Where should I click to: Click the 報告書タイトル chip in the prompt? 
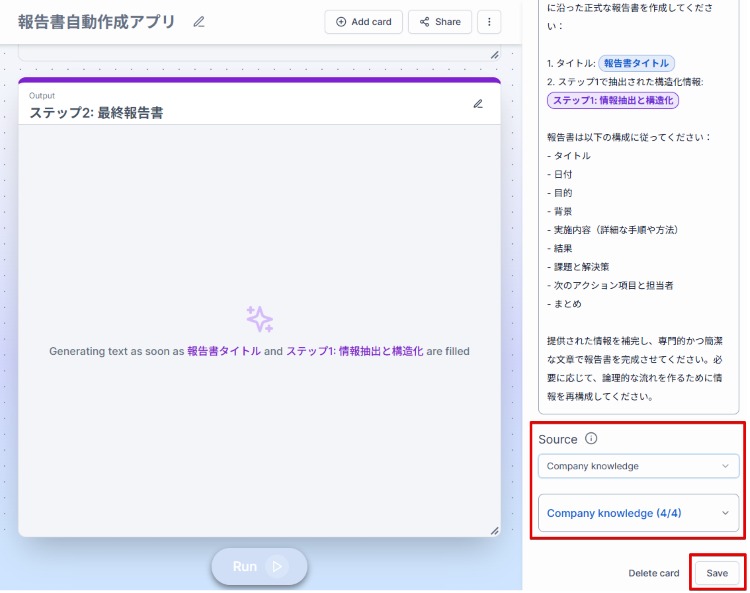point(637,63)
